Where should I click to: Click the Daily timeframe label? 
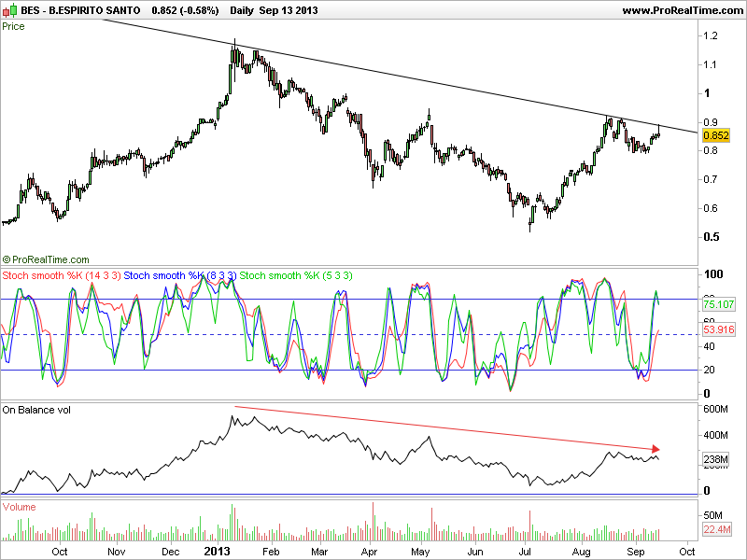tap(242, 10)
